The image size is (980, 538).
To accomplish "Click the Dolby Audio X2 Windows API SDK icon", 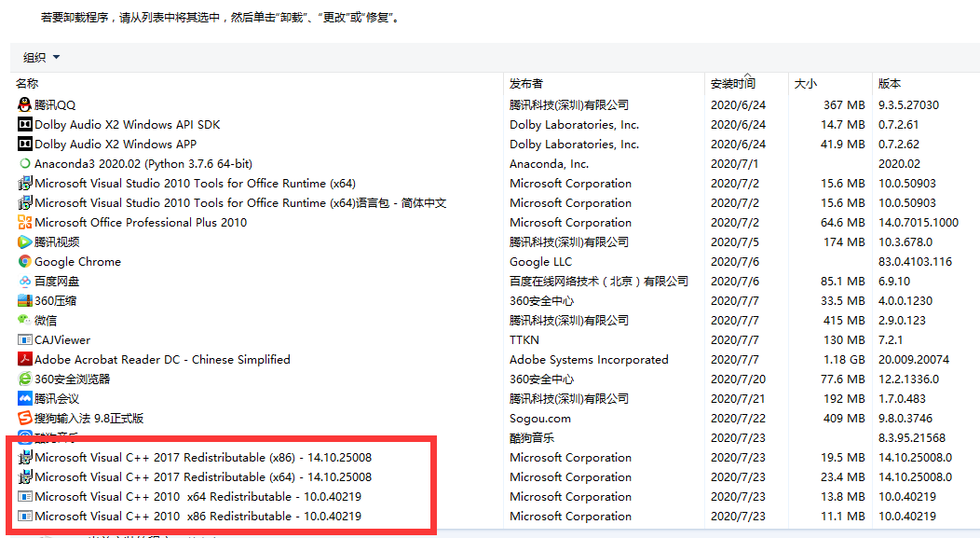I will 25,124.
